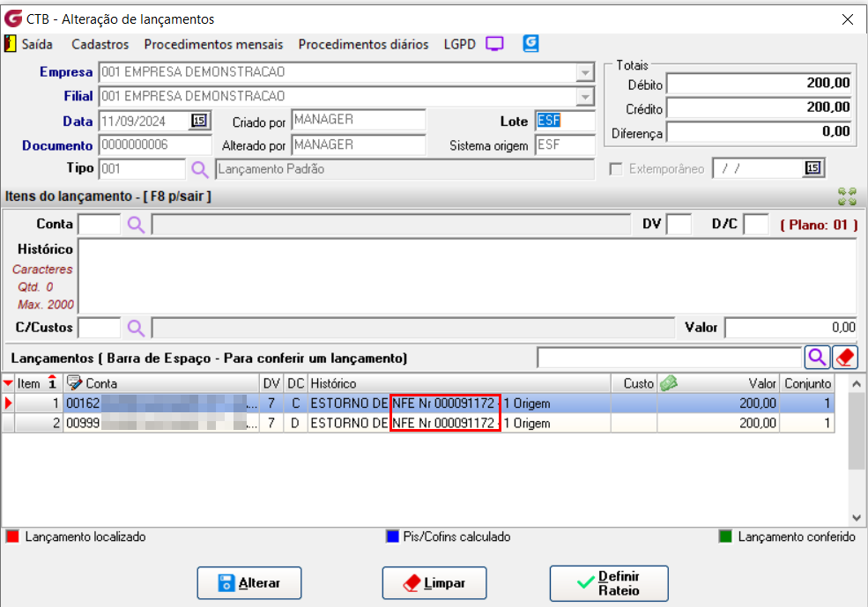Open the Procedimentos mensais menu
Screen dimensions: 868x607
pos(213,44)
